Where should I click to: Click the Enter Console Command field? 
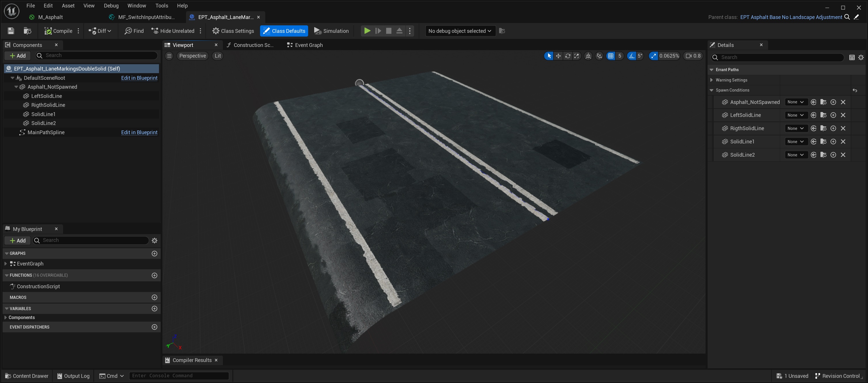[x=179, y=376]
